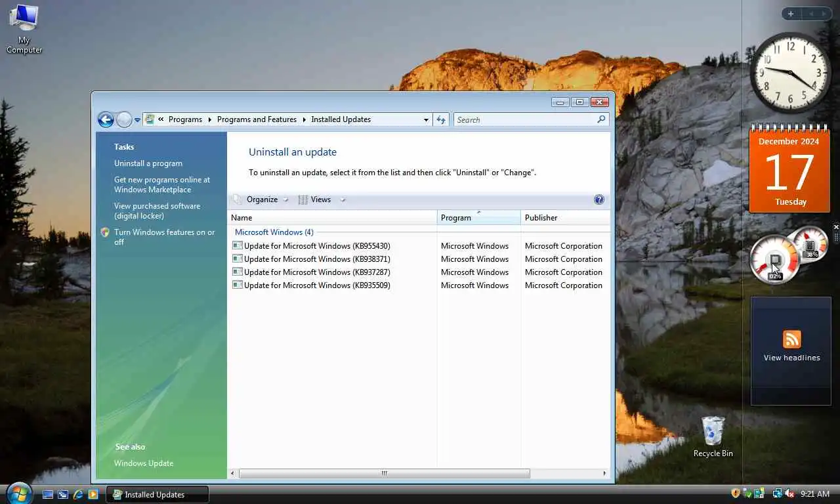840x504 pixels.
Task: Click the horizontal scrollbar right arrow
Action: point(604,473)
